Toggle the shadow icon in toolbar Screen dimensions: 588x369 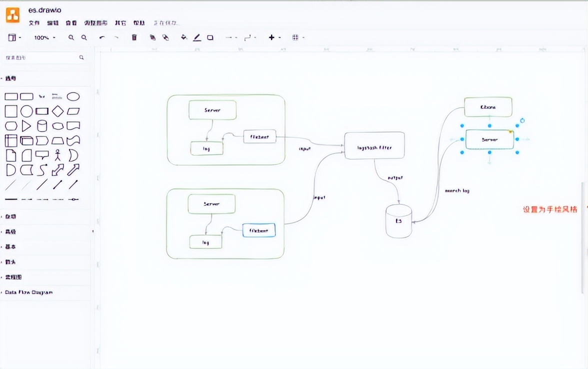click(210, 37)
